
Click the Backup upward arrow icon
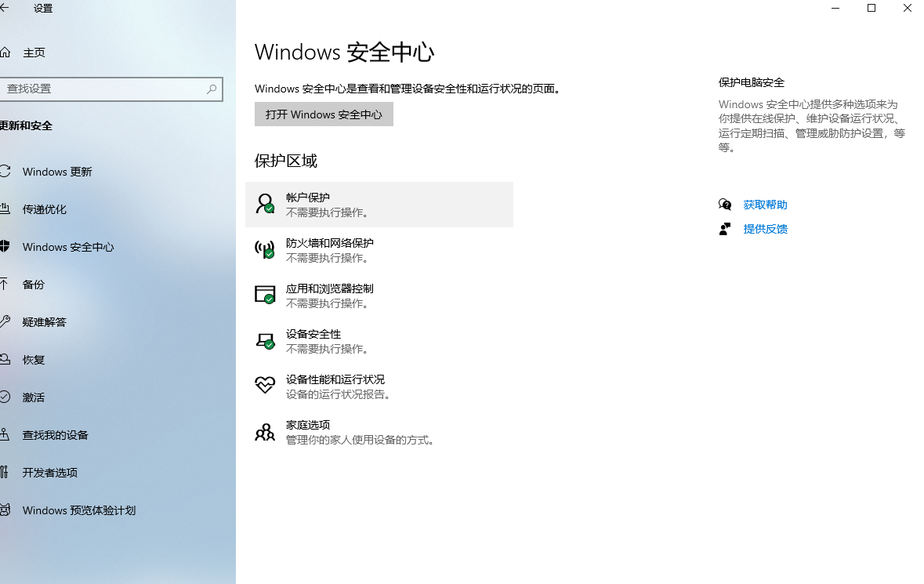coord(4,284)
